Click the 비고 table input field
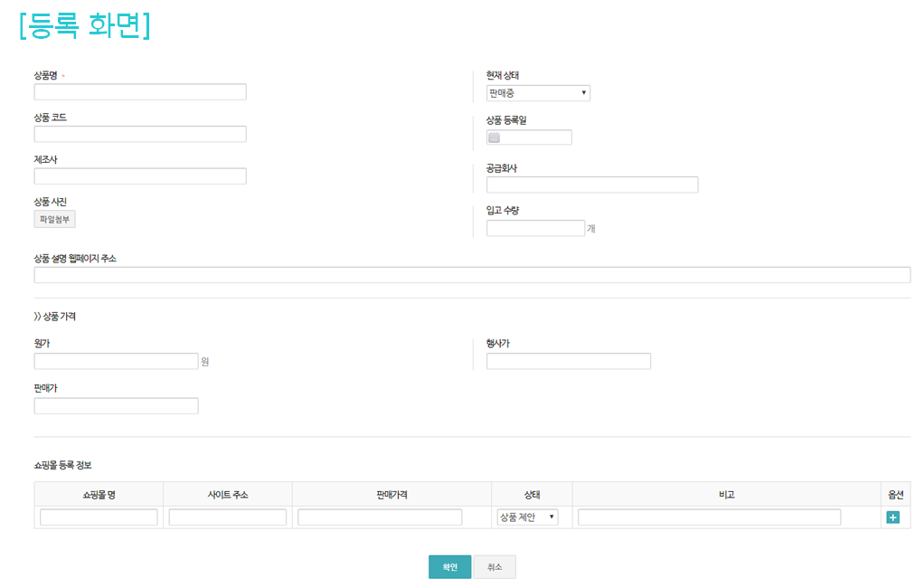This screenshot has width=924, height=588. tap(709, 517)
